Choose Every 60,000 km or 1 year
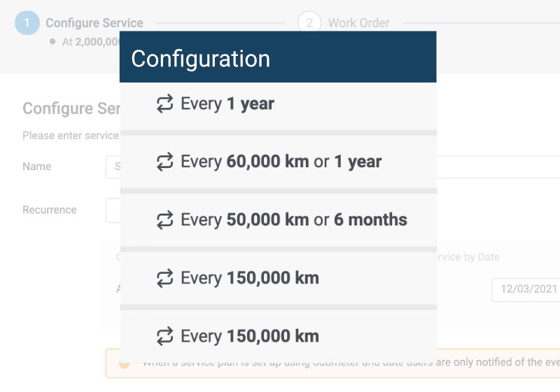 (x=278, y=162)
